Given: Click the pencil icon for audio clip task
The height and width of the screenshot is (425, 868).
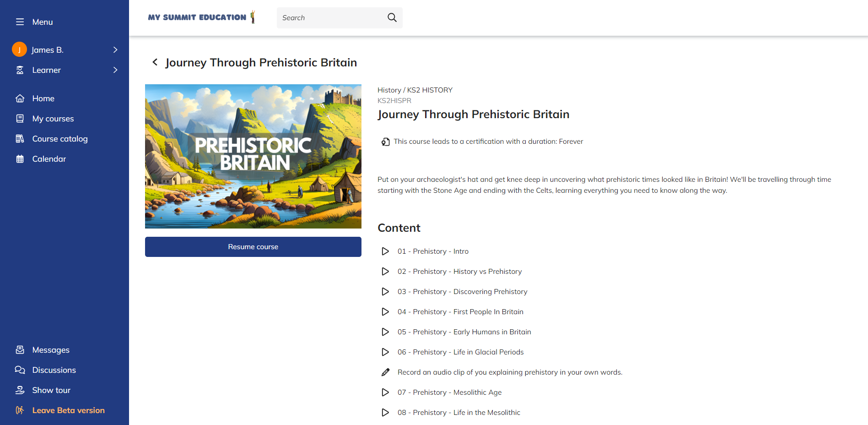Looking at the screenshot, I should click(x=385, y=372).
